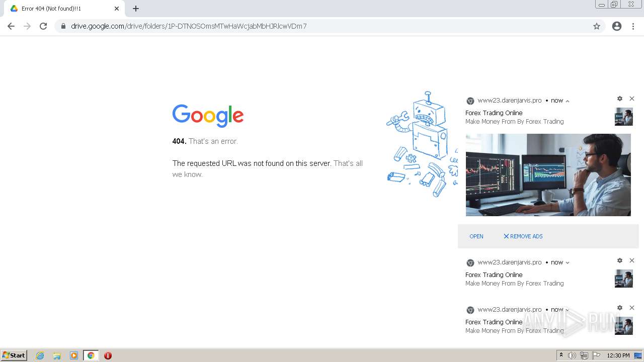Open Windows Media Player from taskbar
Image resolution: width=644 pixels, height=362 pixels.
[x=74, y=355]
